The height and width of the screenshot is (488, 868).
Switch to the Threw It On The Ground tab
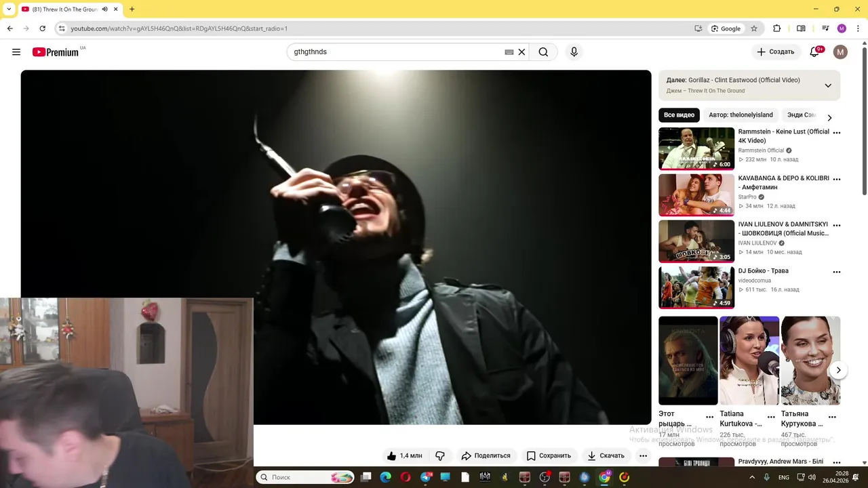click(x=65, y=9)
